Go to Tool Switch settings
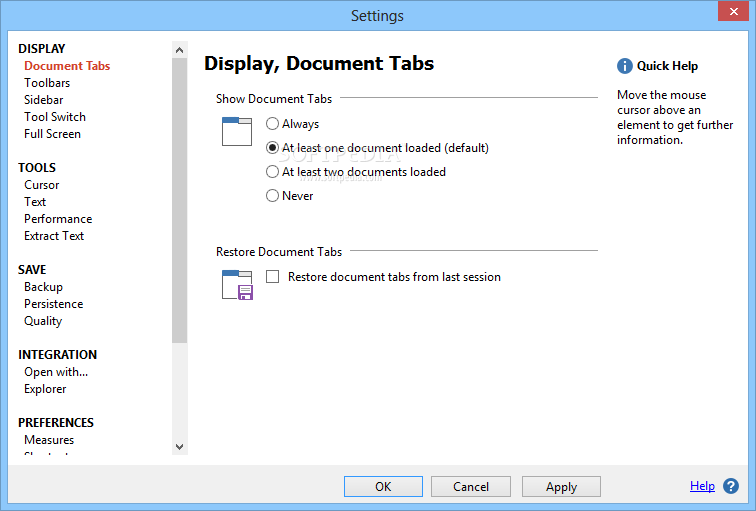Screen dimensions: 756x511 [x=55, y=117]
